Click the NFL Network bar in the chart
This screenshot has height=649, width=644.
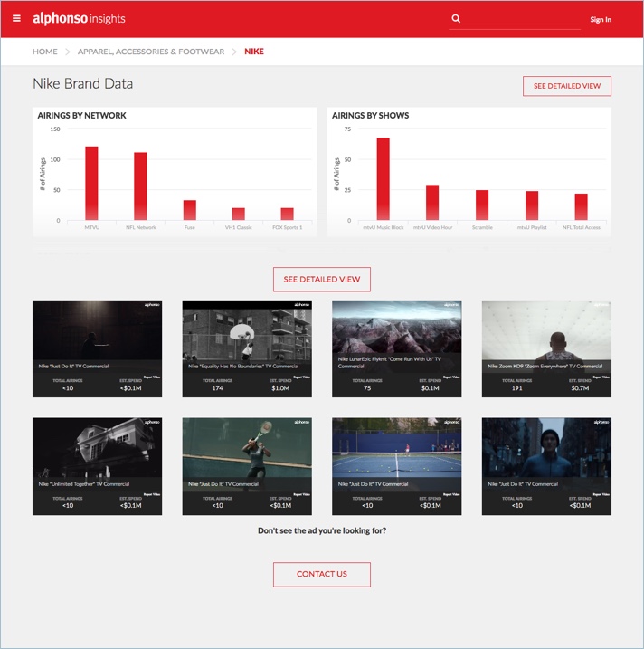[x=140, y=186]
